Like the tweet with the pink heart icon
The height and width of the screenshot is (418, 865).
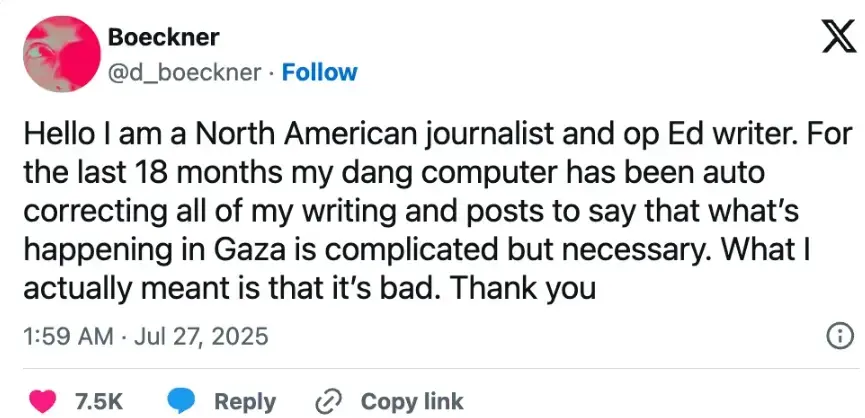click(42, 401)
